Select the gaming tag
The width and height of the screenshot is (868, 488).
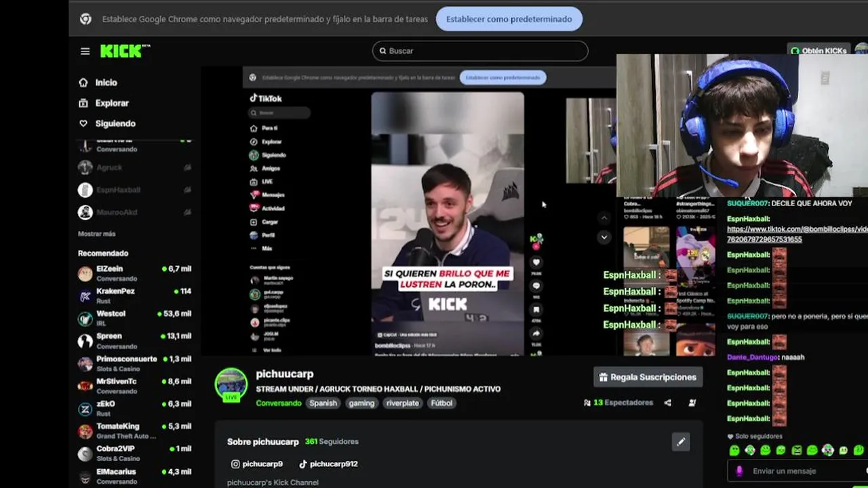tap(361, 403)
